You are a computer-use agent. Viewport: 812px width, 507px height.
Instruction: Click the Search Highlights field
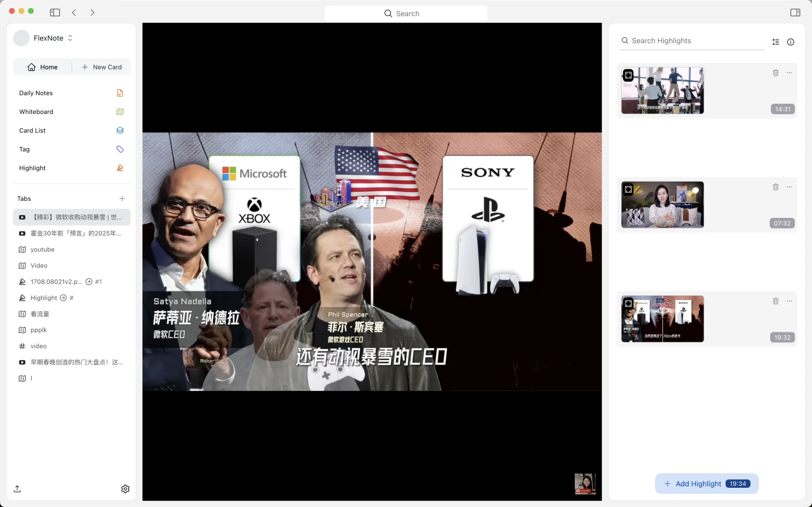pos(692,41)
